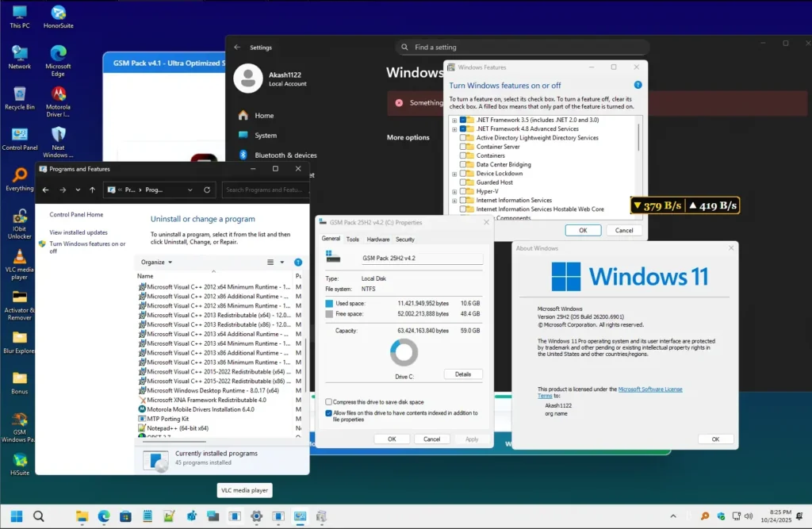The image size is (812, 529).
Task: Open Microsoft Edge from the taskbar
Action: (x=104, y=516)
